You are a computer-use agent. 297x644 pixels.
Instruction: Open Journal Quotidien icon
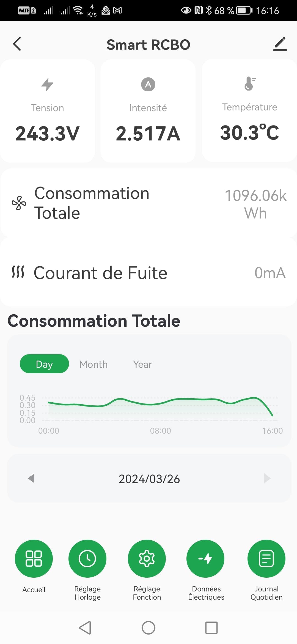tap(266, 558)
